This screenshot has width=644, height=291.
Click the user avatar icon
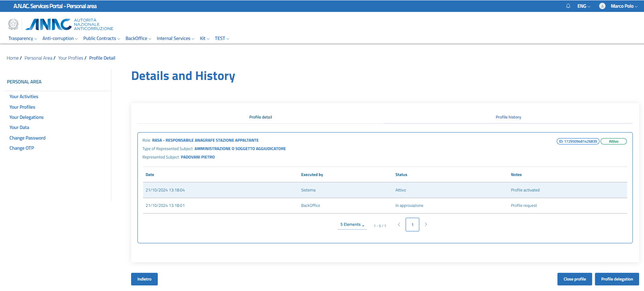(602, 6)
